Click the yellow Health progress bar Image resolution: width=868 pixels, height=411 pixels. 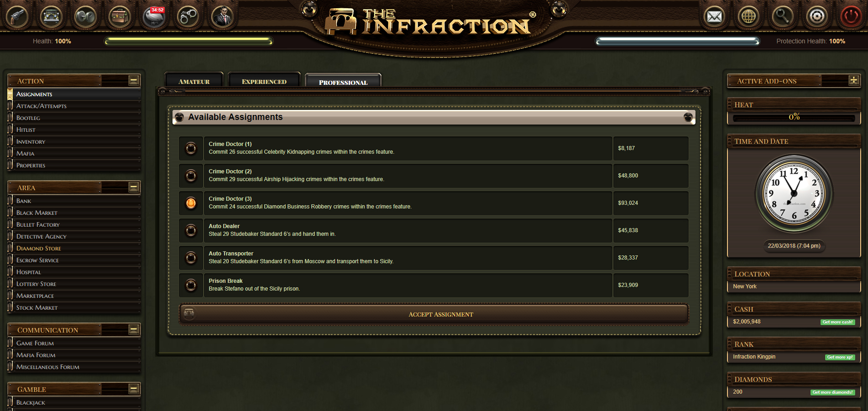coord(188,42)
